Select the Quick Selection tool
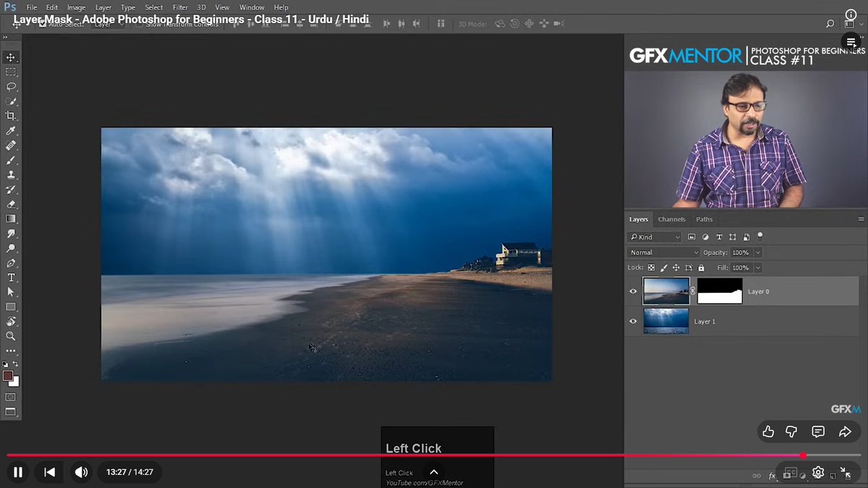The height and width of the screenshot is (488, 868). pos(11,101)
